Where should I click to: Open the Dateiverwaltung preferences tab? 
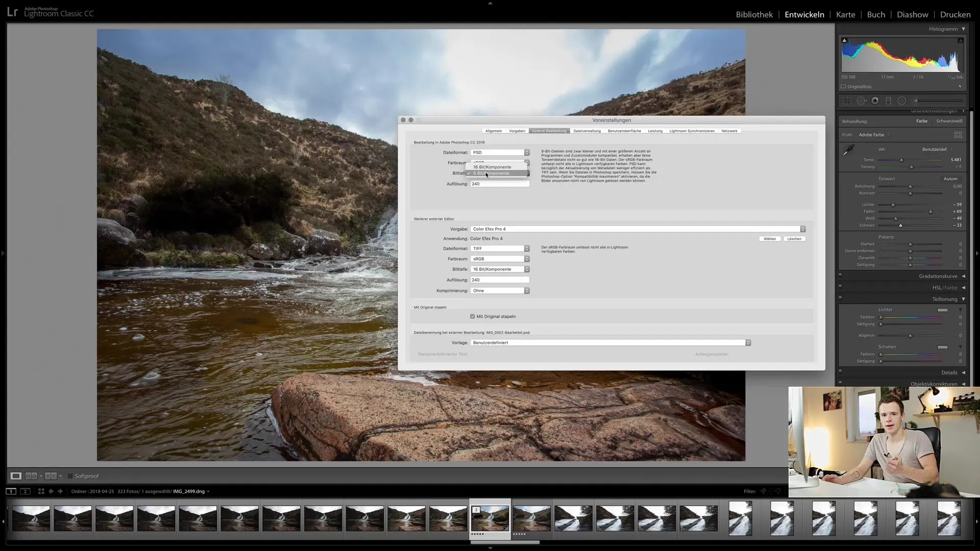[x=587, y=131]
